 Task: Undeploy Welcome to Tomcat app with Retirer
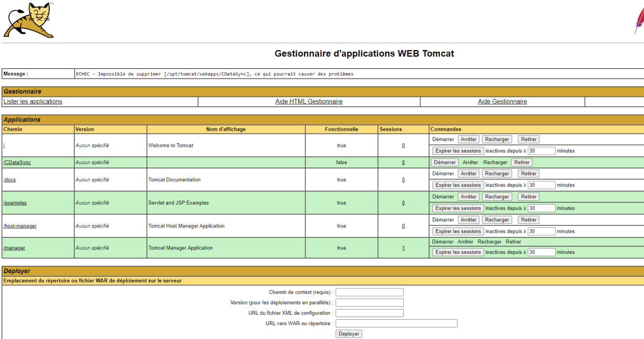pos(529,139)
